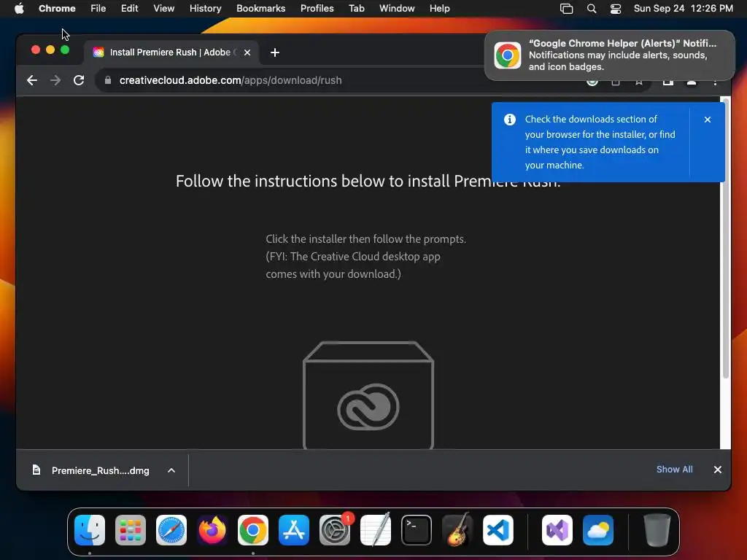747x560 pixels.
Task: Click the Creative Cloud installer box image
Action: [x=368, y=394]
